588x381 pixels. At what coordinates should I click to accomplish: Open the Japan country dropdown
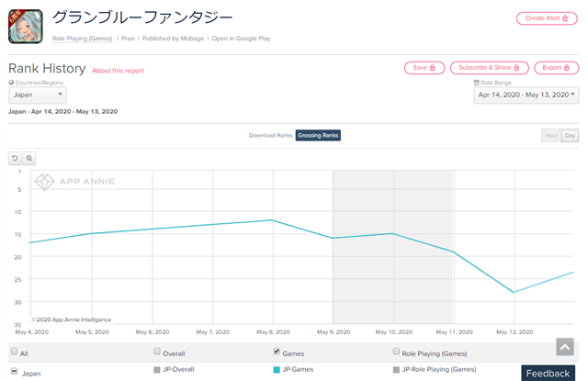click(38, 95)
